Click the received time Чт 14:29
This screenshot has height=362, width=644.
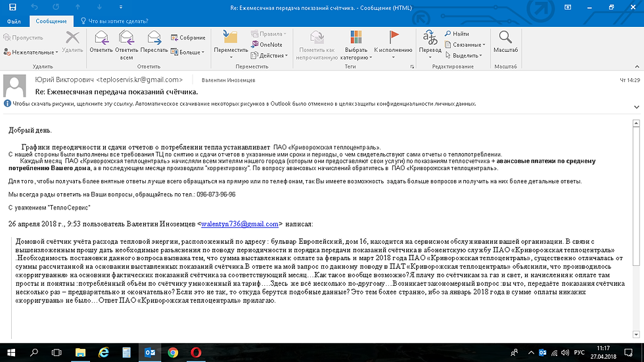[630, 80]
